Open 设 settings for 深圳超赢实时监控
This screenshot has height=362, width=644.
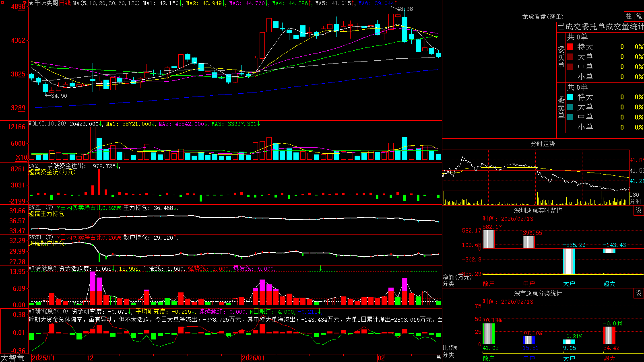[639, 210]
